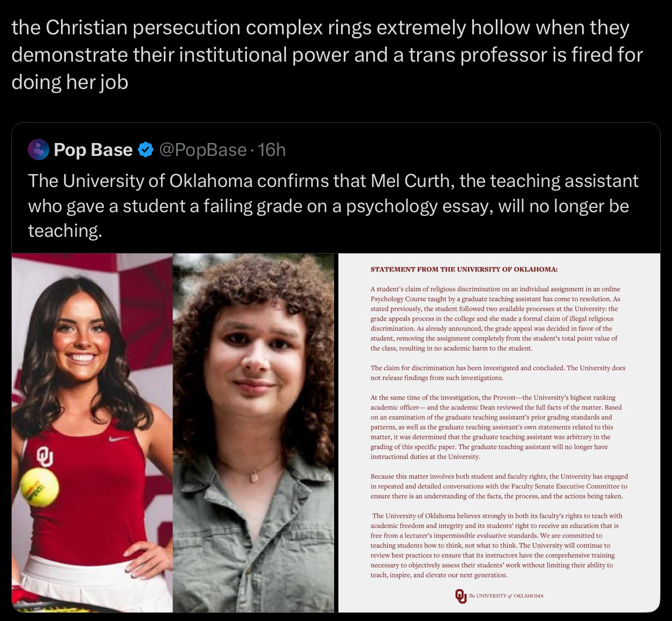Click the necklace pendant in the middle photo
This screenshot has width=672, height=621.
(x=254, y=476)
